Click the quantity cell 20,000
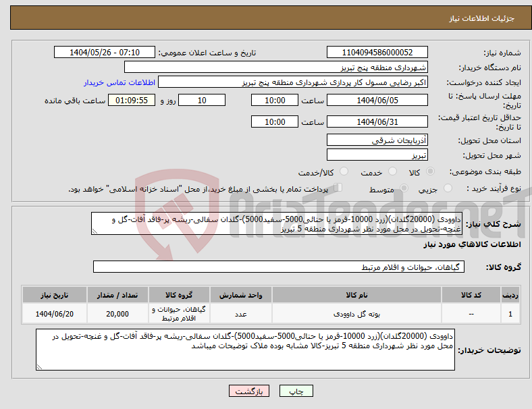Image resolution: width=532 pixels, height=409 pixels. [117, 314]
